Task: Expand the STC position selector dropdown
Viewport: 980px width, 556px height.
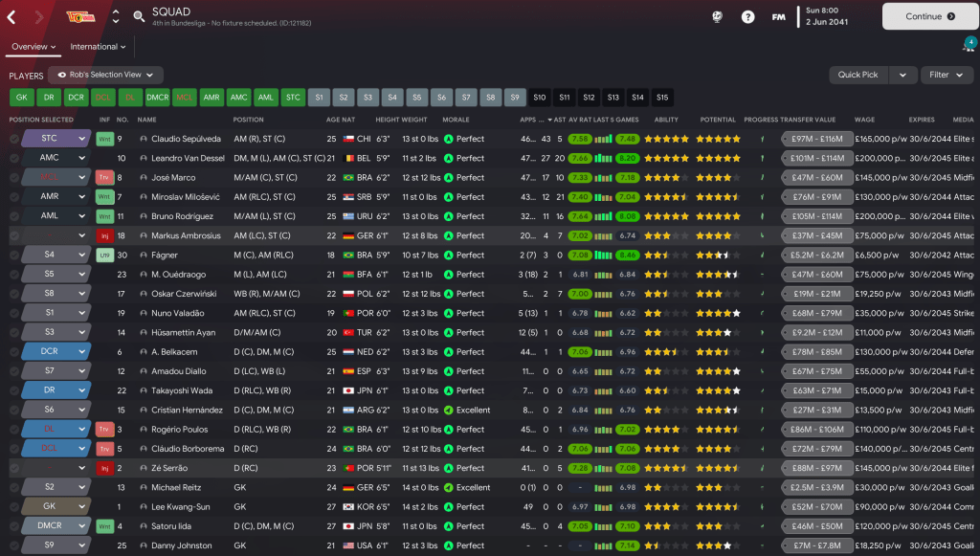Action: pyautogui.click(x=83, y=139)
